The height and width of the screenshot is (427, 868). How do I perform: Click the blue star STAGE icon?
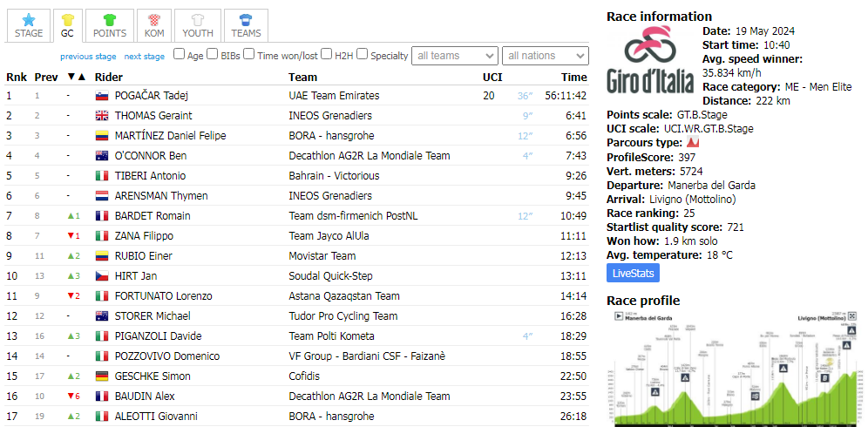pos(29,19)
